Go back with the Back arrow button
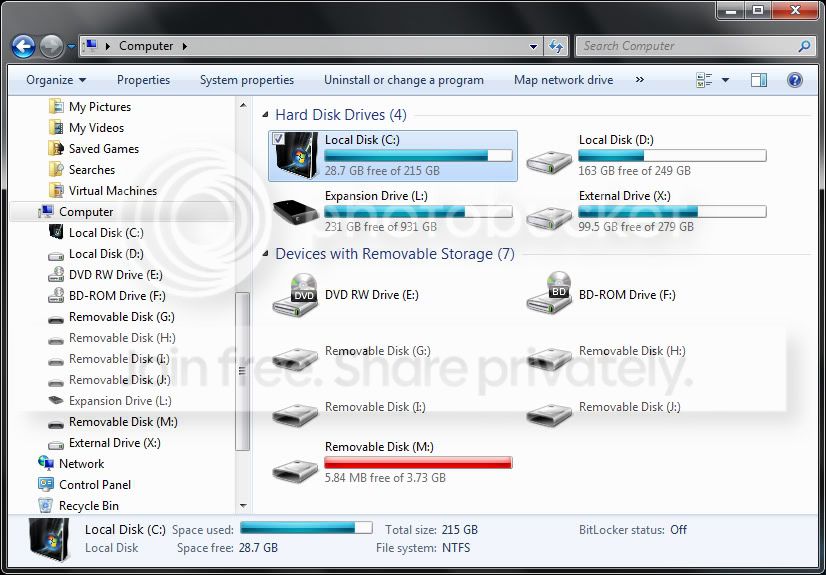 point(23,47)
